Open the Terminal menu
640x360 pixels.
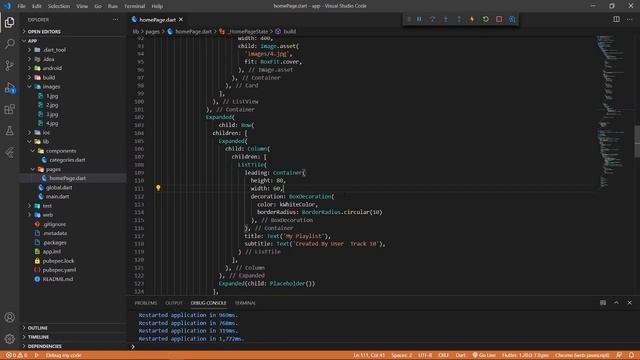point(134,6)
